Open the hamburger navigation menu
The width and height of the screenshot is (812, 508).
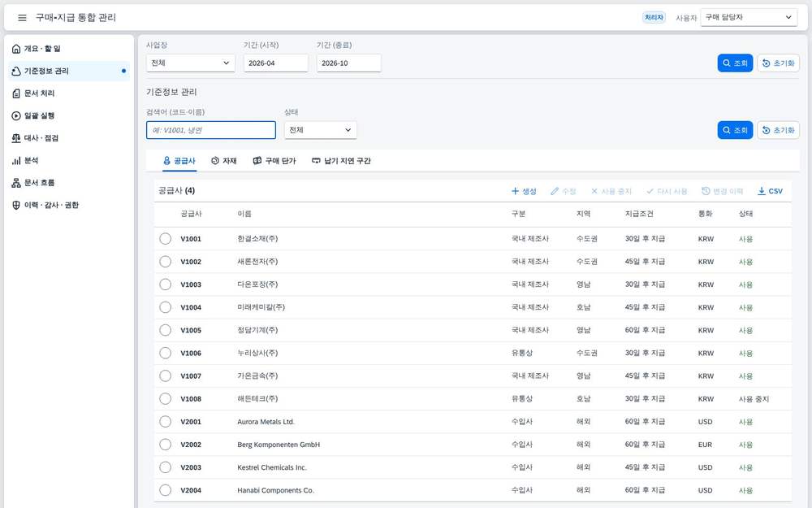(22, 18)
